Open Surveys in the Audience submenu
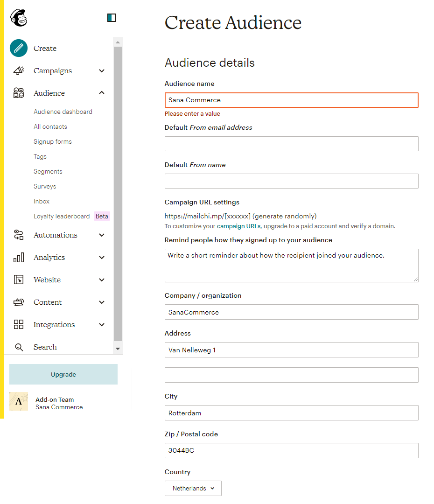 (x=45, y=186)
